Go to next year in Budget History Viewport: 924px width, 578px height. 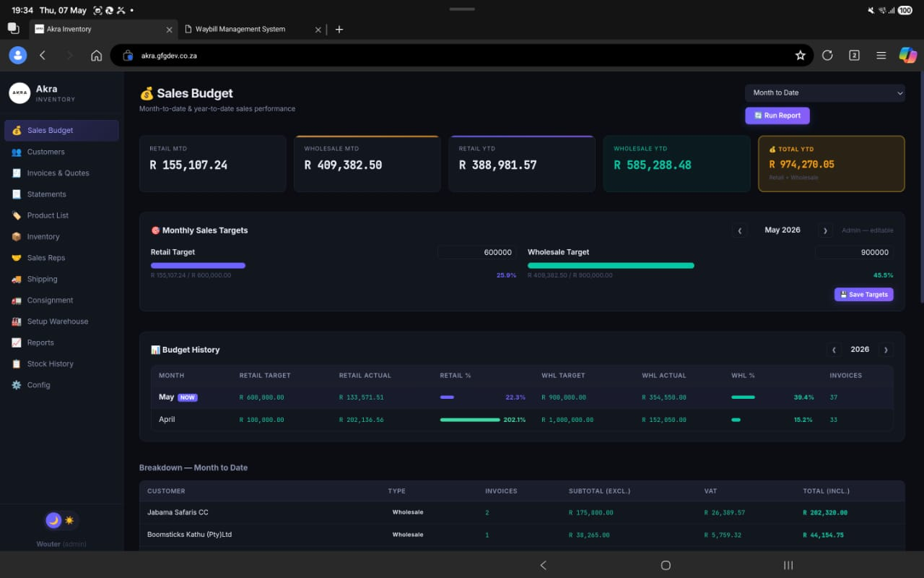886,350
